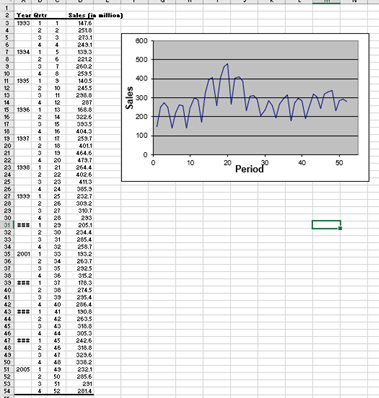This screenshot has width=379, height=398.
Task: Select the chart's 'Sales' vertical axis title
Action: pos(129,98)
